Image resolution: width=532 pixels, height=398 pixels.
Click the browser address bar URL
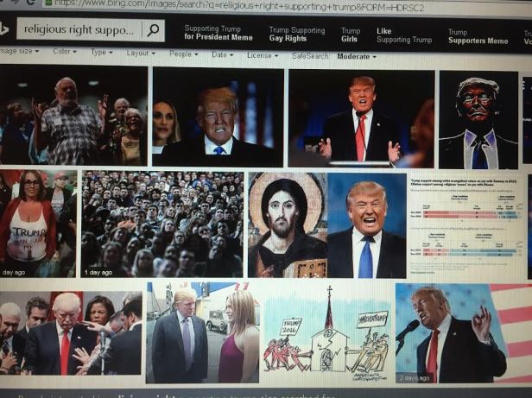click(237, 6)
